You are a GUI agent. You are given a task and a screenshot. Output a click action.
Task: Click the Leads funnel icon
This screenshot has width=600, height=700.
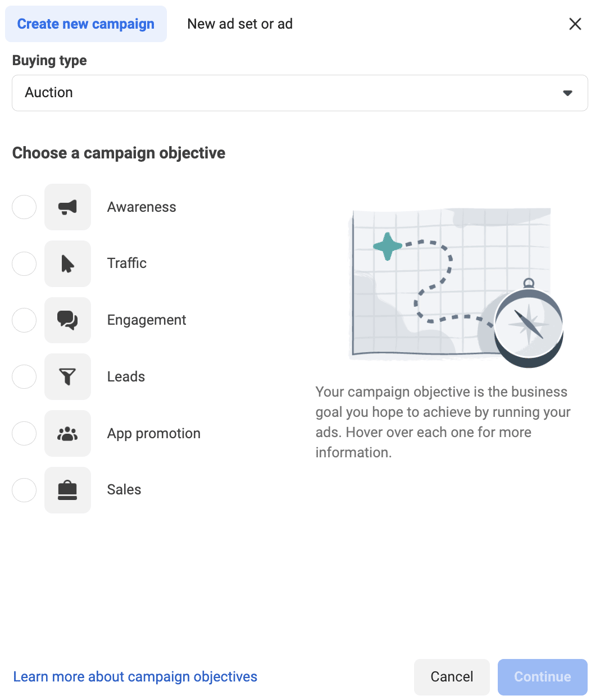pos(67,377)
